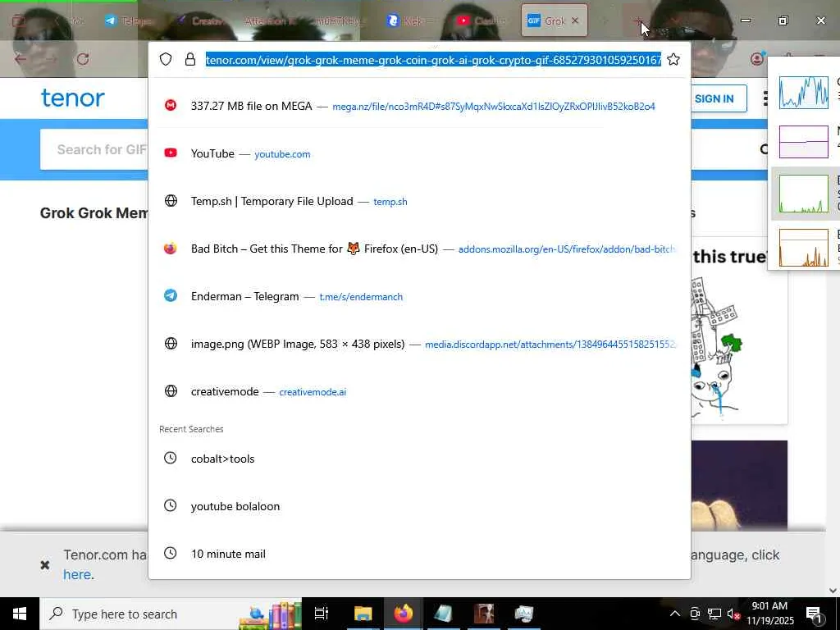Open the notification center icon
This screenshot has height=630, width=840.
[x=815, y=614]
